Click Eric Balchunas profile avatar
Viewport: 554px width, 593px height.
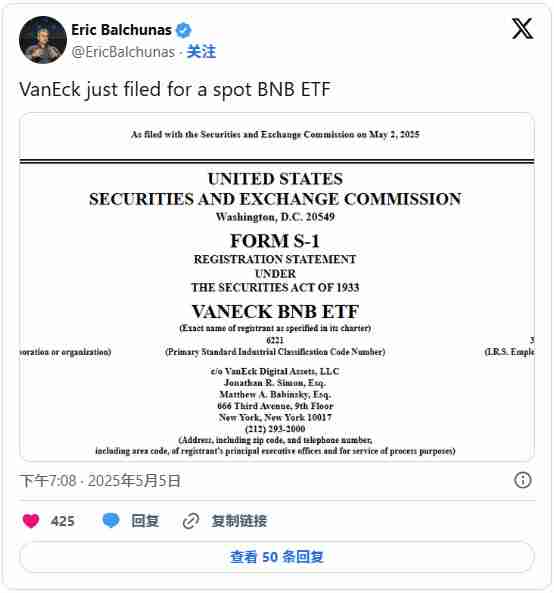43,40
